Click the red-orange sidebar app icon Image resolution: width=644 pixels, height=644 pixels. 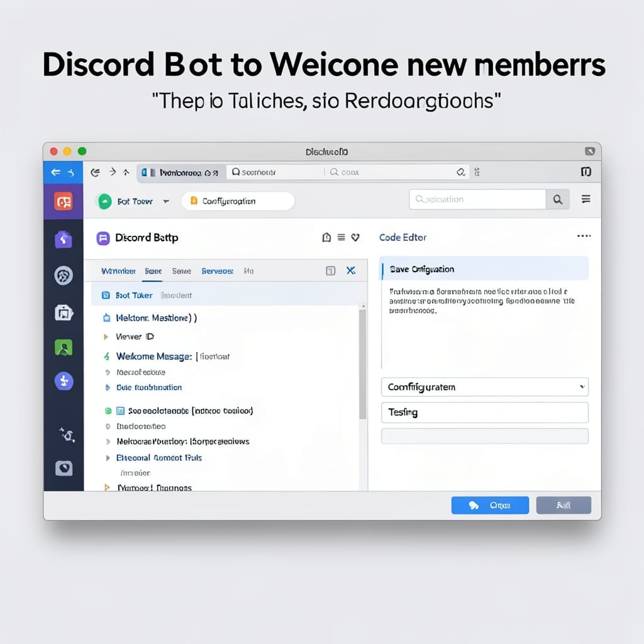64,202
